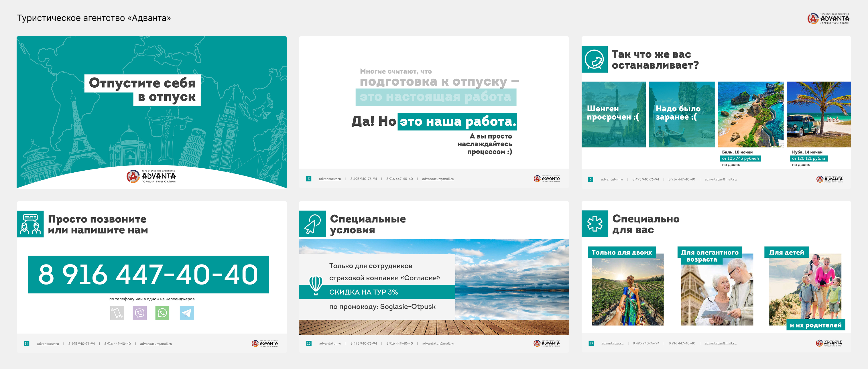Click the rocket icon beside 'Специальные условия'
The image size is (868, 369).
(x=312, y=224)
